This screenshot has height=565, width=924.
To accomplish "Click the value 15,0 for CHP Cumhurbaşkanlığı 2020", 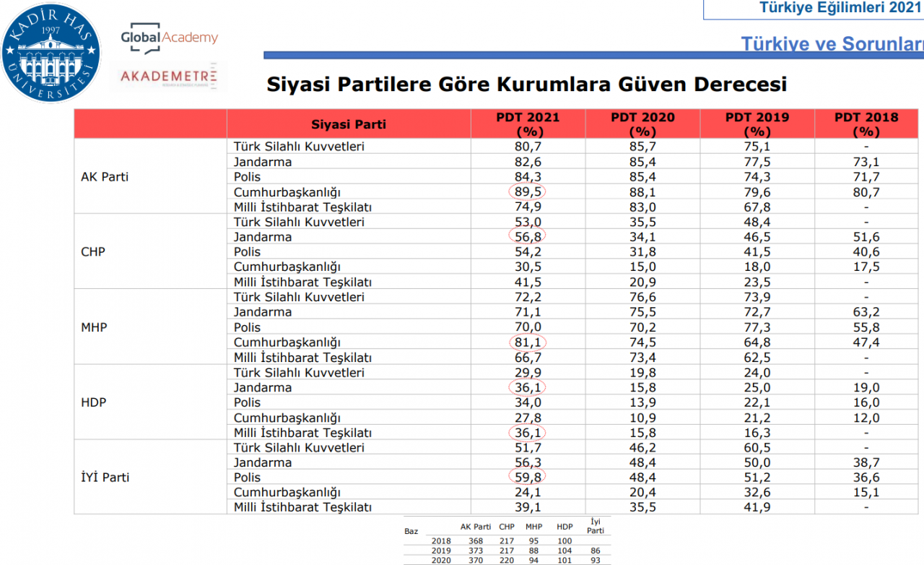I will point(642,267).
